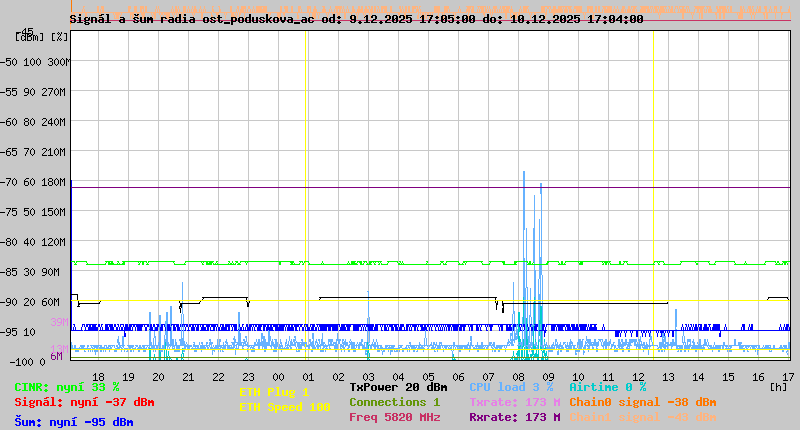The width and height of the screenshot is (800, 430).
Task: Select the 'CINR: nyní 33 %' legend entry
Action: 66,388
